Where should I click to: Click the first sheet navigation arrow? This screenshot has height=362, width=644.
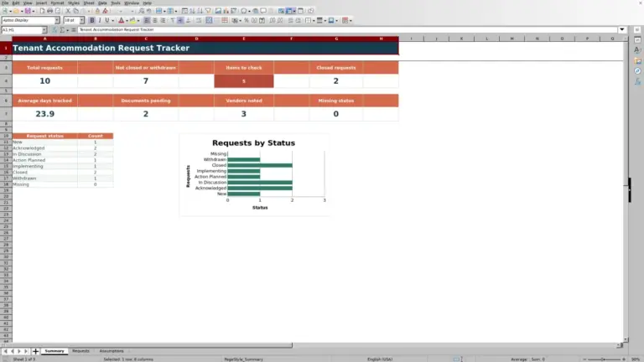coord(5,351)
